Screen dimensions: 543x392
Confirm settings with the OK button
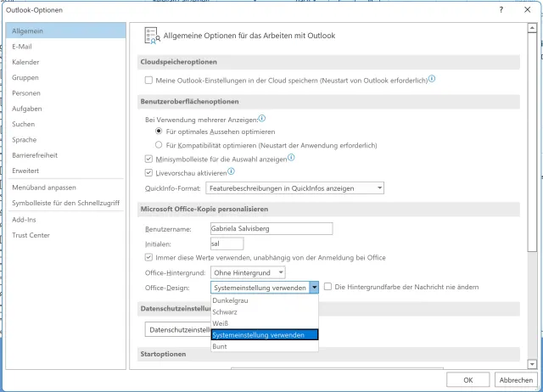pos(467,379)
